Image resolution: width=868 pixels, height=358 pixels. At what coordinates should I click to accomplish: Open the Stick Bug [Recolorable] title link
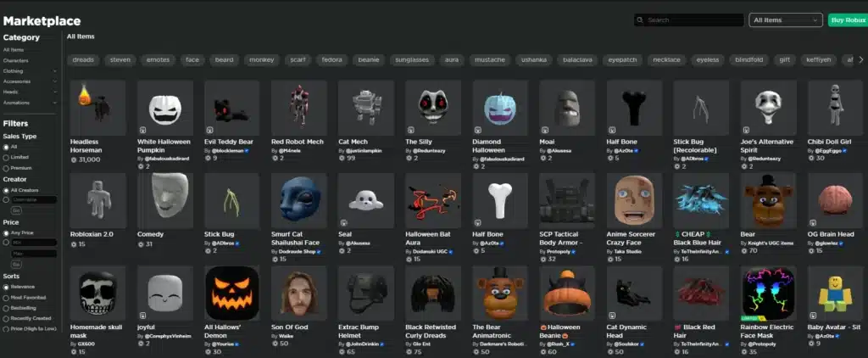[x=695, y=146]
